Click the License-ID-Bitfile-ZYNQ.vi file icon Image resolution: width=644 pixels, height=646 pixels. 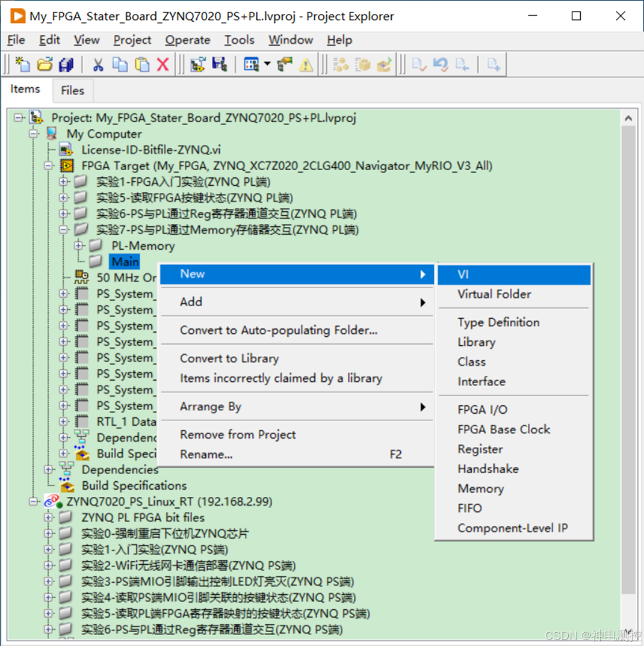[66, 150]
